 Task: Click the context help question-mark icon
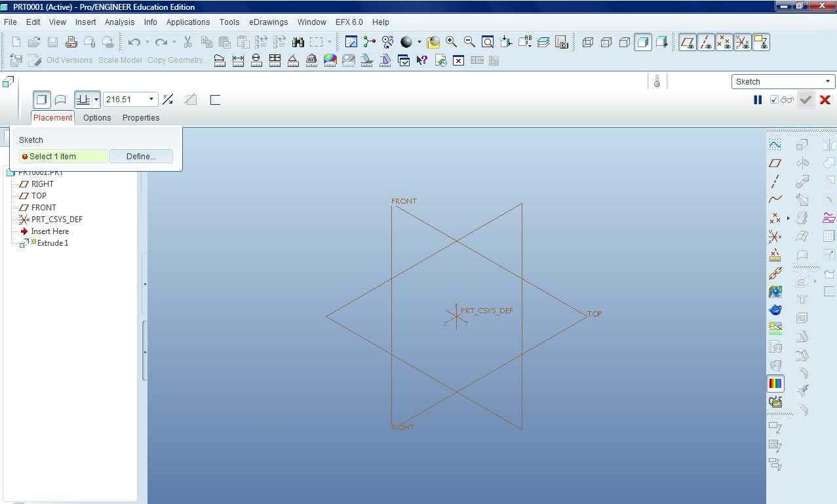click(x=422, y=60)
